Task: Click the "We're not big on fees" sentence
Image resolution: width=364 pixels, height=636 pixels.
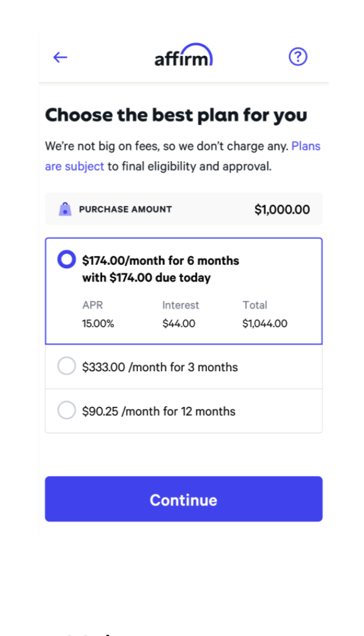Action: coord(167,146)
